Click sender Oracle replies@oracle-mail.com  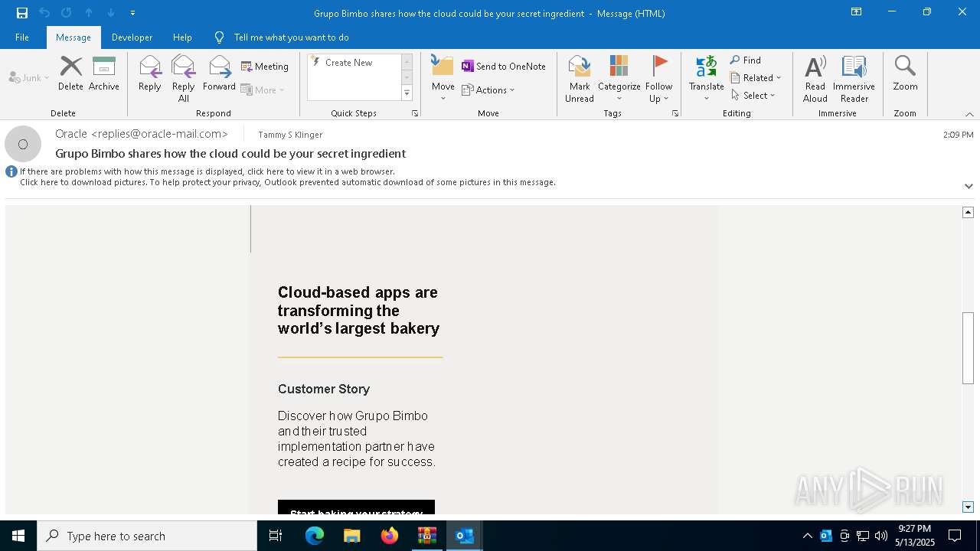pos(142,134)
